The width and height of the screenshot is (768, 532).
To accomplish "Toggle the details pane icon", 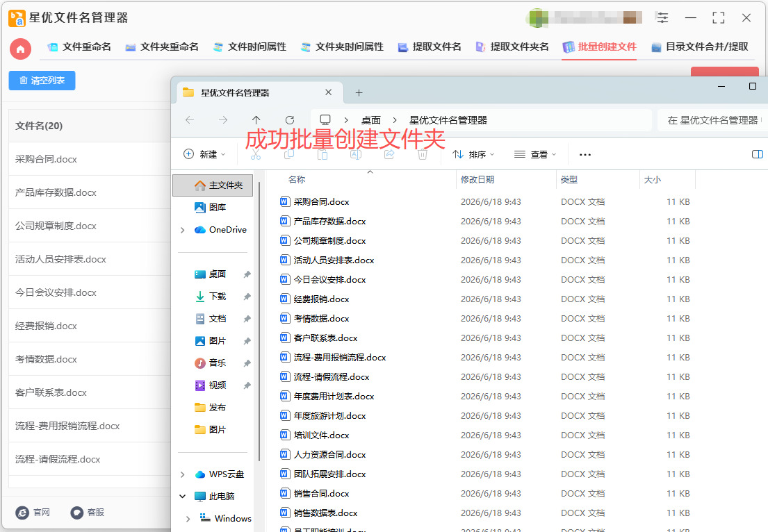I will [x=757, y=155].
